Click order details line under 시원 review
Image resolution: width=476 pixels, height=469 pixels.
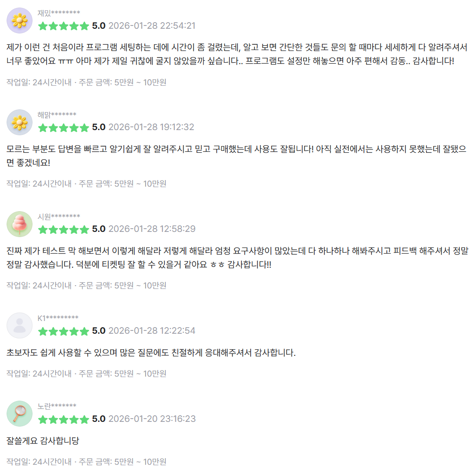tap(86, 285)
